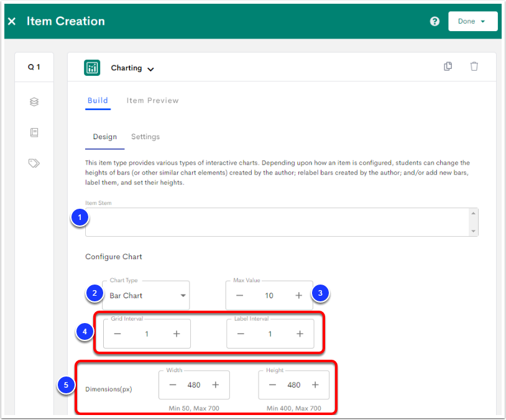Click the Max Value field showing 10
Image resolution: width=506 pixels, height=420 pixels.
[269, 296]
